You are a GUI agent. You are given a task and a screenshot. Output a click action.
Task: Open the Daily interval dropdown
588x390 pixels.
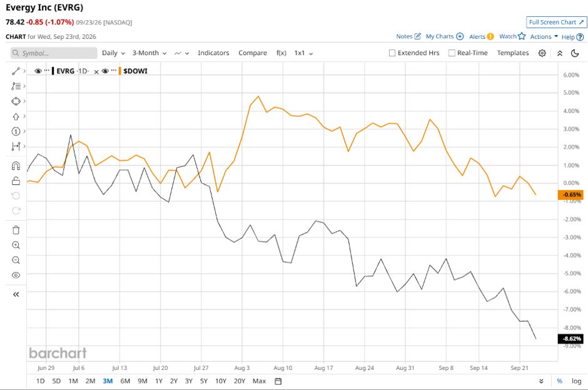pos(113,53)
